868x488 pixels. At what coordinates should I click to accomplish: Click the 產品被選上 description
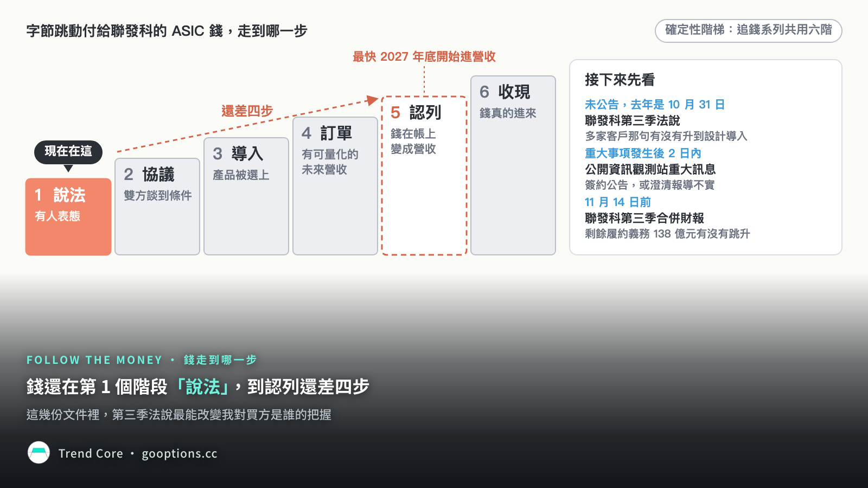coord(241,175)
